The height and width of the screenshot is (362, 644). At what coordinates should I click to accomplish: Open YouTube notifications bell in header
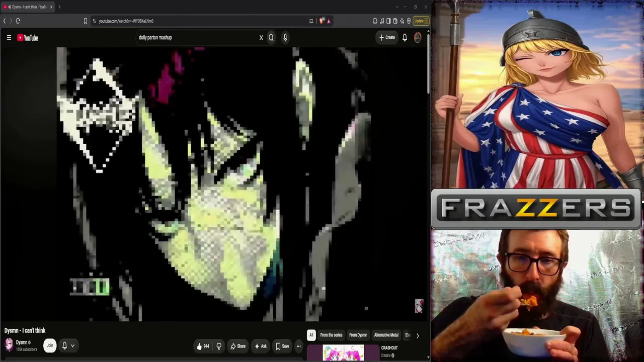[405, 38]
